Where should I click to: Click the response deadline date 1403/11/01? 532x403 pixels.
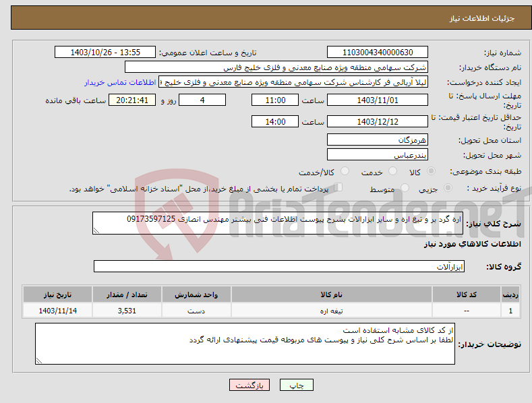click(x=378, y=100)
